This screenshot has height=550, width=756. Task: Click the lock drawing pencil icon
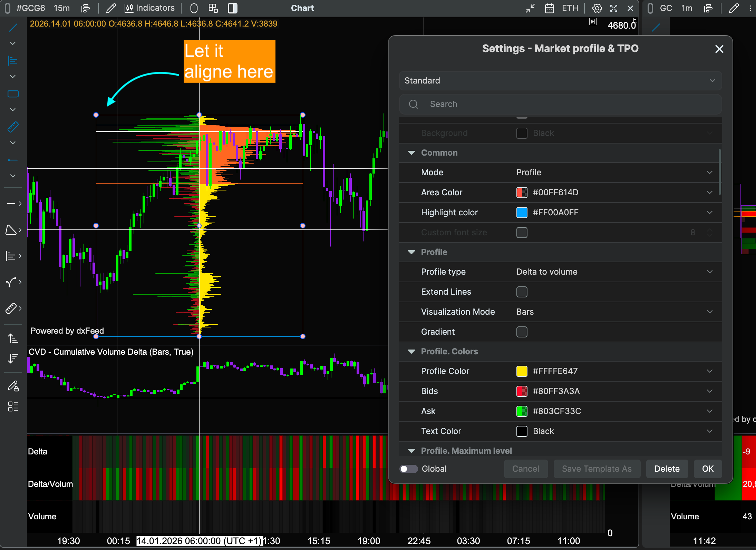(13, 386)
